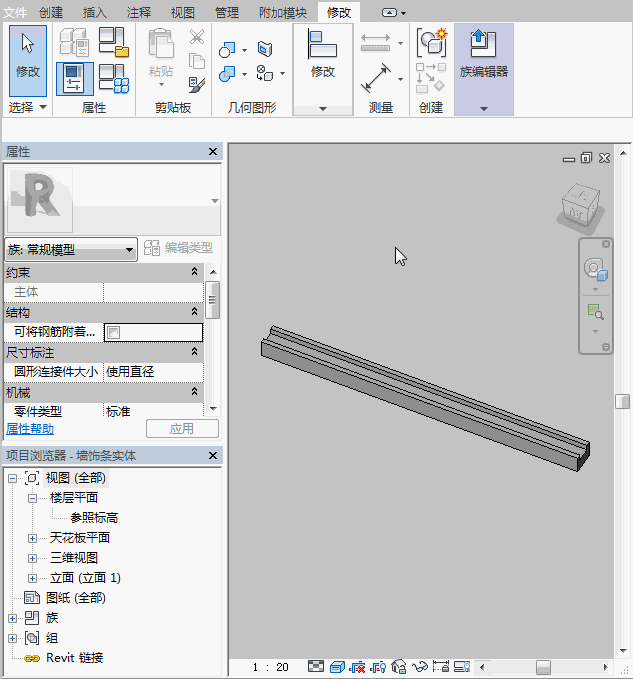Click the 应用 button

click(182, 429)
